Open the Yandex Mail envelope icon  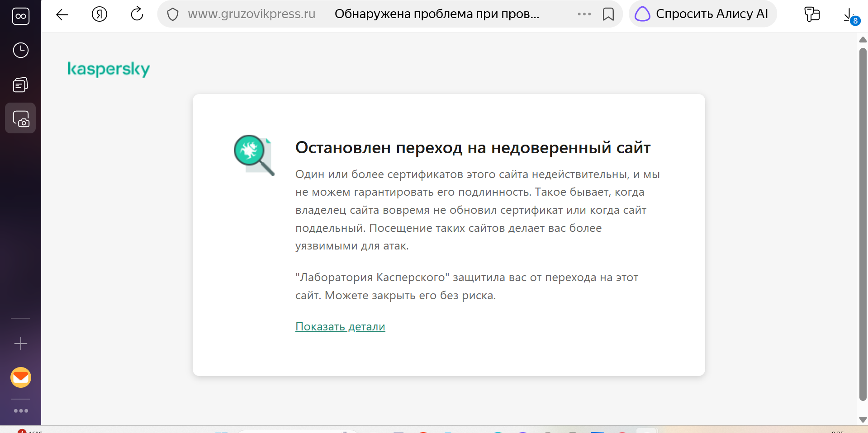click(x=21, y=377)
